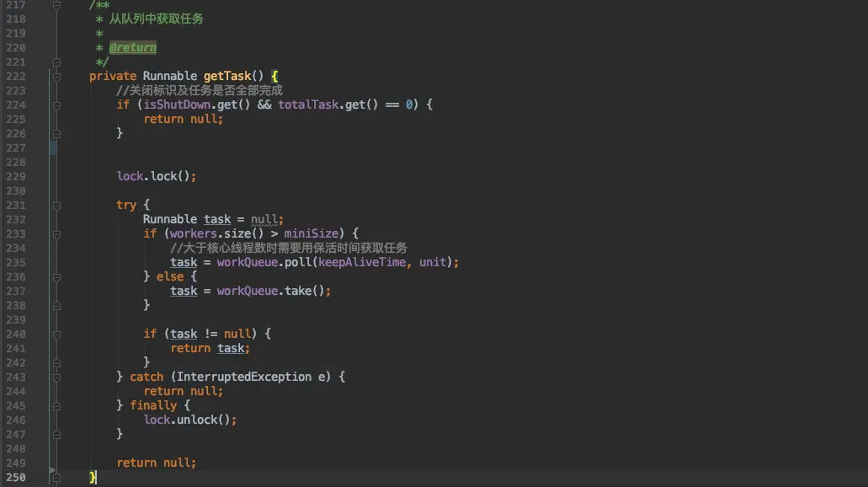Click return null on line 249
868x487 pixels.
[x=156, y=463]
